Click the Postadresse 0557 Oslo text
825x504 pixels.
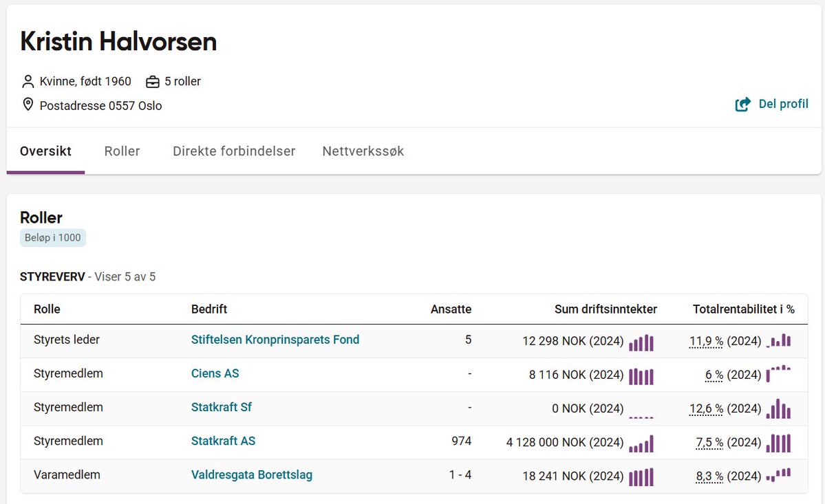pyautogui.click(x=101, y=106)
